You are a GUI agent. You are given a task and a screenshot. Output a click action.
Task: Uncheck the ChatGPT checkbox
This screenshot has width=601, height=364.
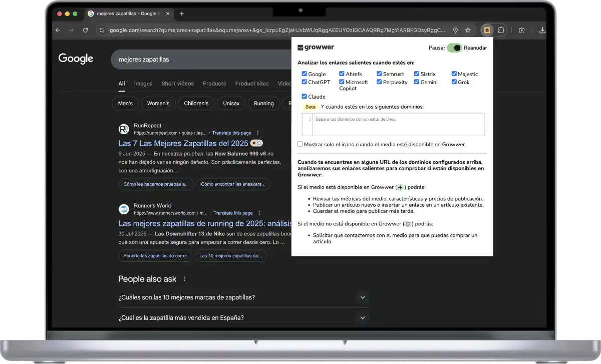pos(304,82)
